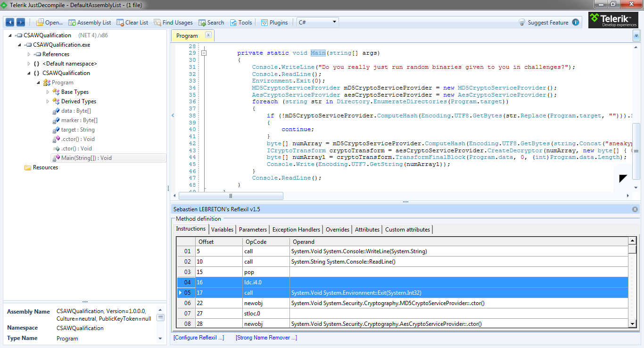This screenshot has width=644, height=348.
Task: Switch to the Exception Handlers tab
Action: [296, 230]
